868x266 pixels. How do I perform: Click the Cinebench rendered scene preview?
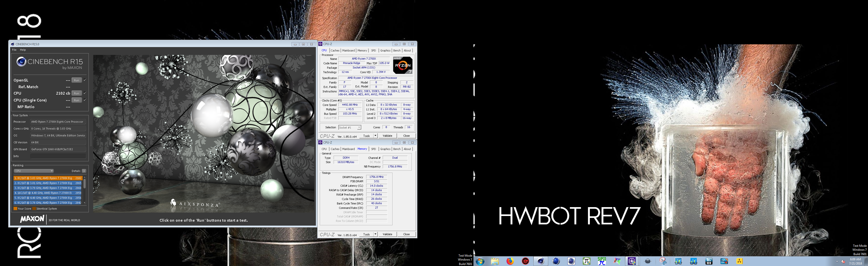pyautogui.click(x=204, y=134)
